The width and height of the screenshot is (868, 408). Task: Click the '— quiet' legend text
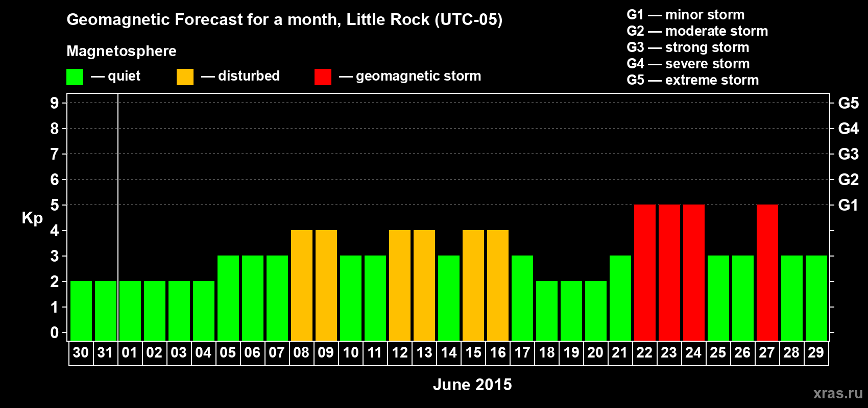click(115, 76)
